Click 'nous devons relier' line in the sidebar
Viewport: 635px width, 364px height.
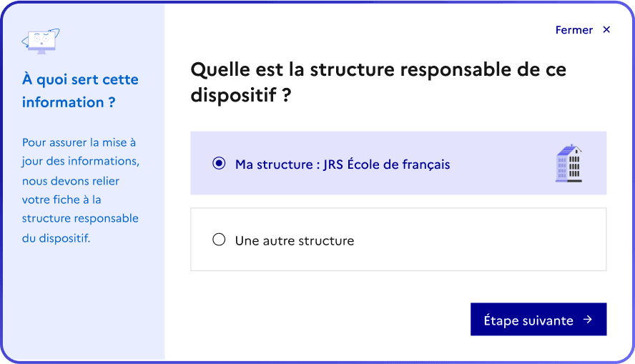[71, 180]
